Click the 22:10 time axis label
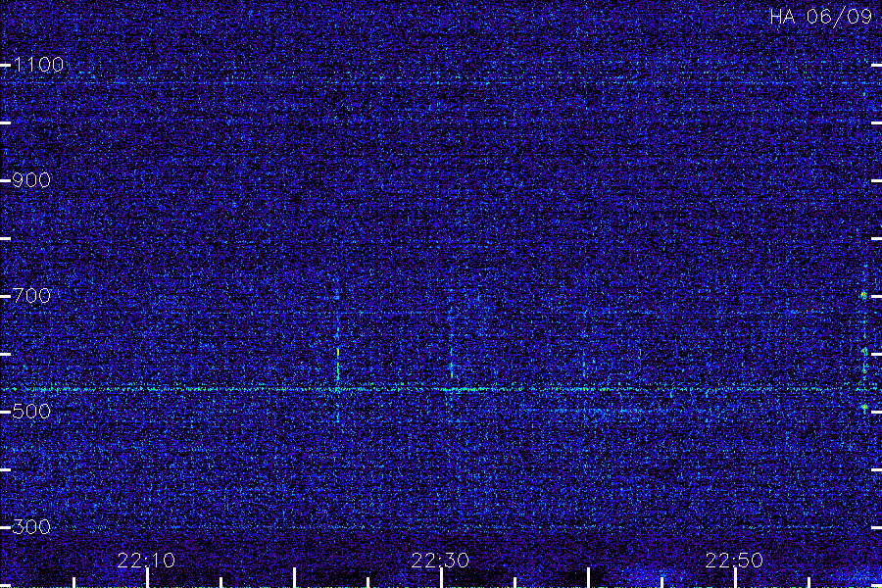The image size is (882, 588). [x=146, y=561]
